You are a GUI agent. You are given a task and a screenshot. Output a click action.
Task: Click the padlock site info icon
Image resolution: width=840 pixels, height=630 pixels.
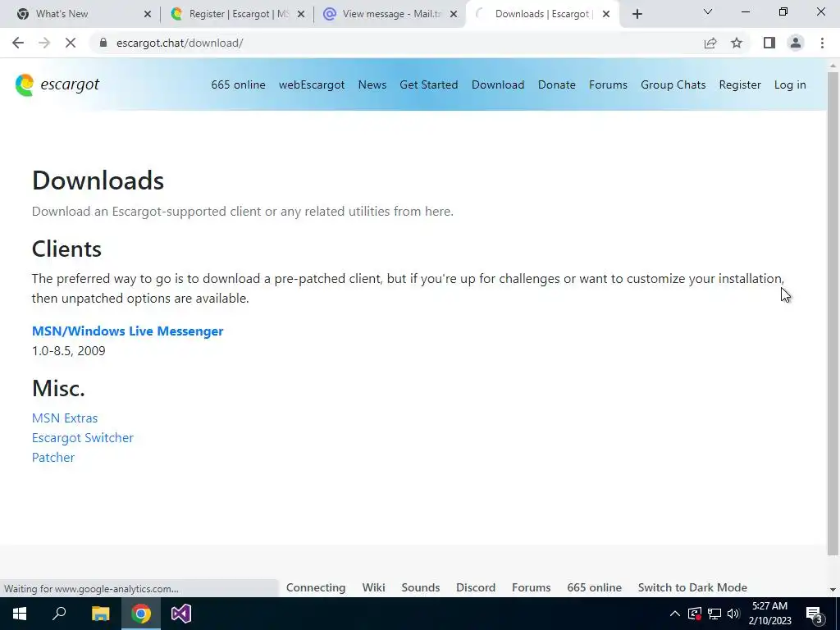[103, 43]
